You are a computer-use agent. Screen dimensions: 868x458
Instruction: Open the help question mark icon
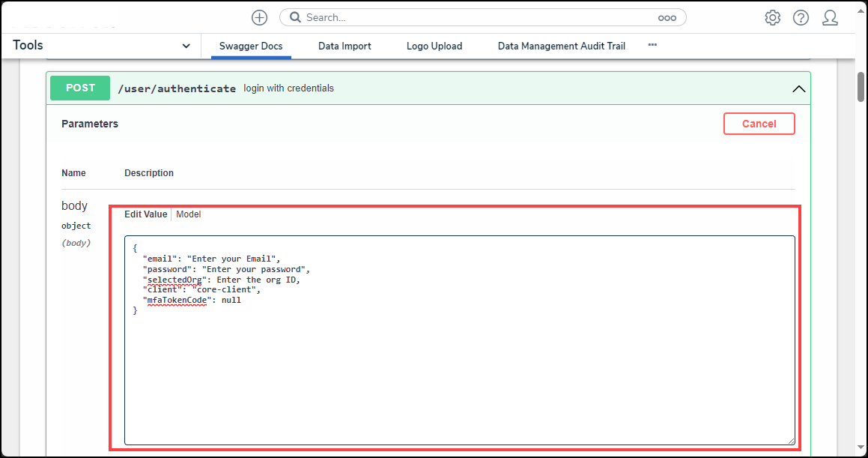point(801,18)
